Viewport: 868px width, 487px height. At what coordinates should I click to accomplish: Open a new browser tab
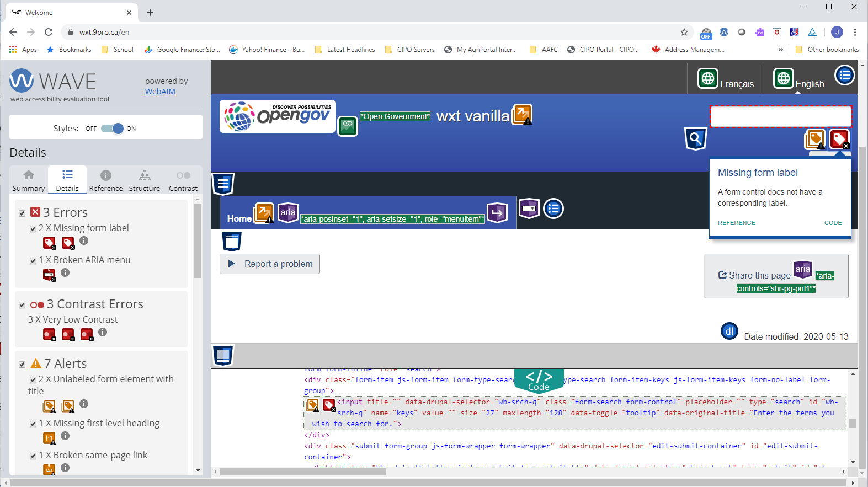point(150,12)
